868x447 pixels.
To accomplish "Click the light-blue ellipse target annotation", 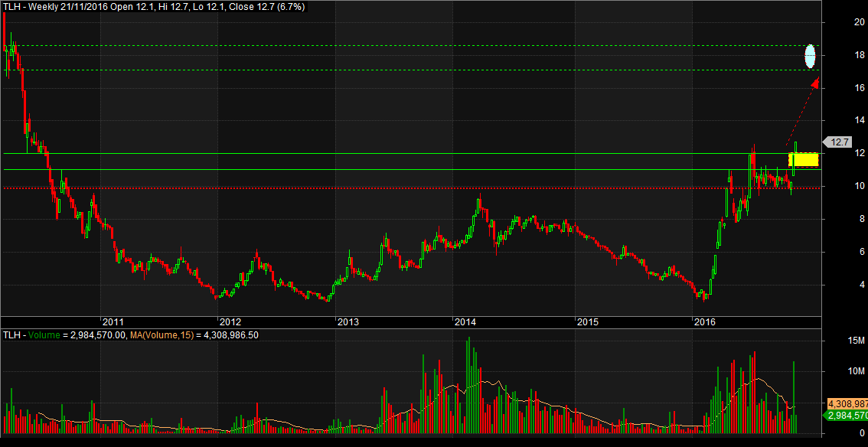I will coord(810,56).
